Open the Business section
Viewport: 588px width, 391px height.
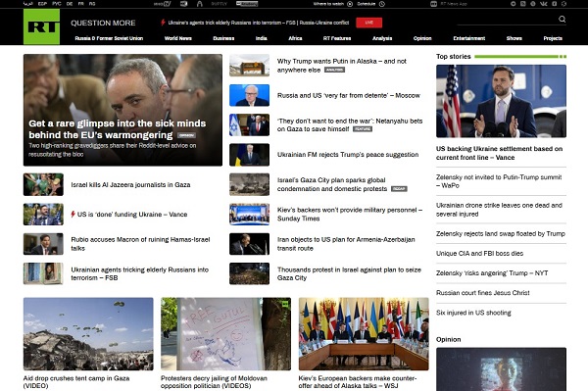(223, 38)
